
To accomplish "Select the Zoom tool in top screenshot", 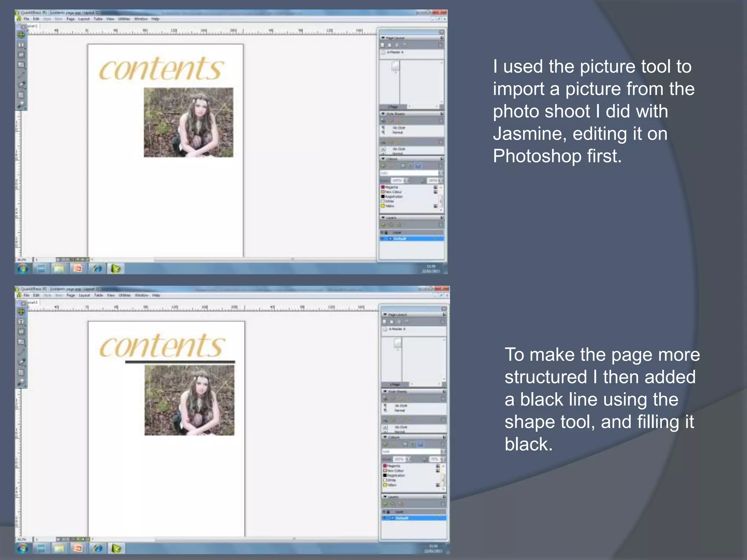I will pos(21,105).
